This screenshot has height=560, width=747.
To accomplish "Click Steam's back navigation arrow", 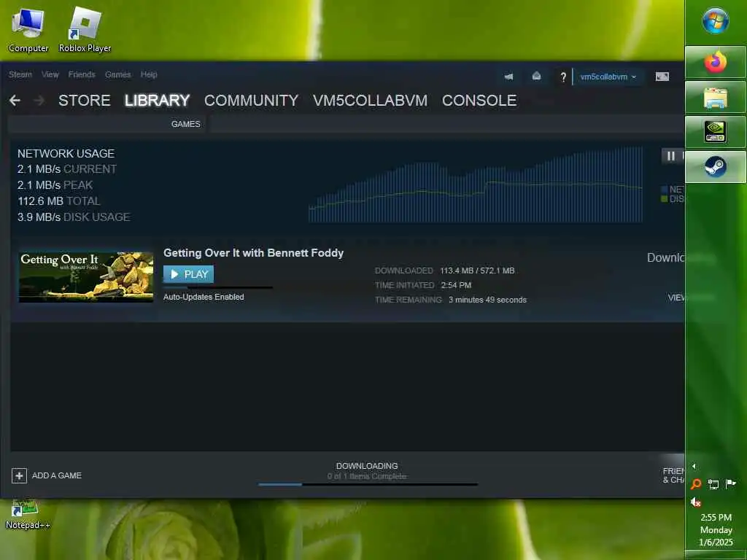I will click(15, 101).
